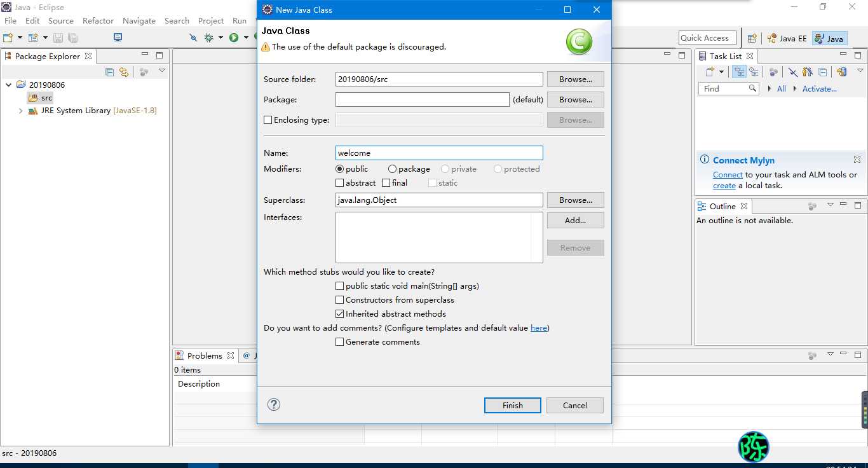Open the Refactor menu
This screenshot has width=868, height=468.
point(98,20)
